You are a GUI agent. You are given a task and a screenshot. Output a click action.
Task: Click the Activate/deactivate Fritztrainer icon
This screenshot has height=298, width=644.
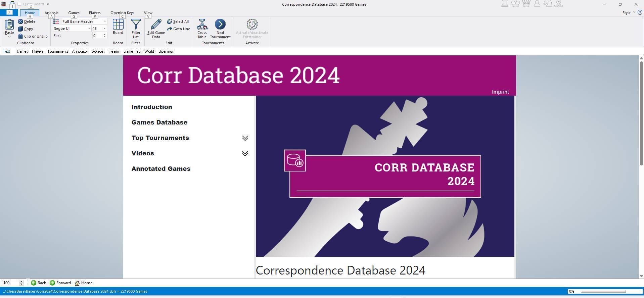point(252,24)
